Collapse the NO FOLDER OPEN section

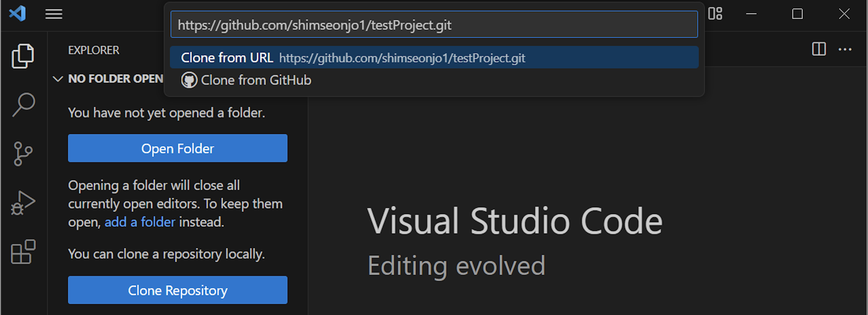coord(57,79)
